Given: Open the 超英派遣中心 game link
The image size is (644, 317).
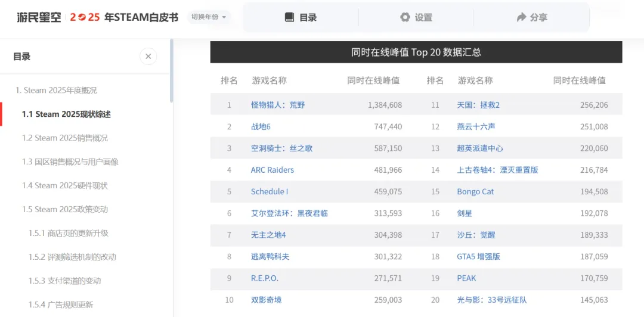Looking at the screenshot, I should click(x=479, y=148).
